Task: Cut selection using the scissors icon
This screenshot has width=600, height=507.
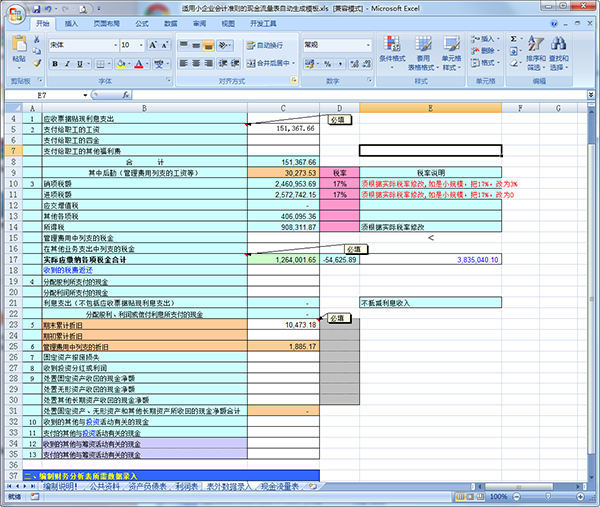Action: tap(37, 39)
